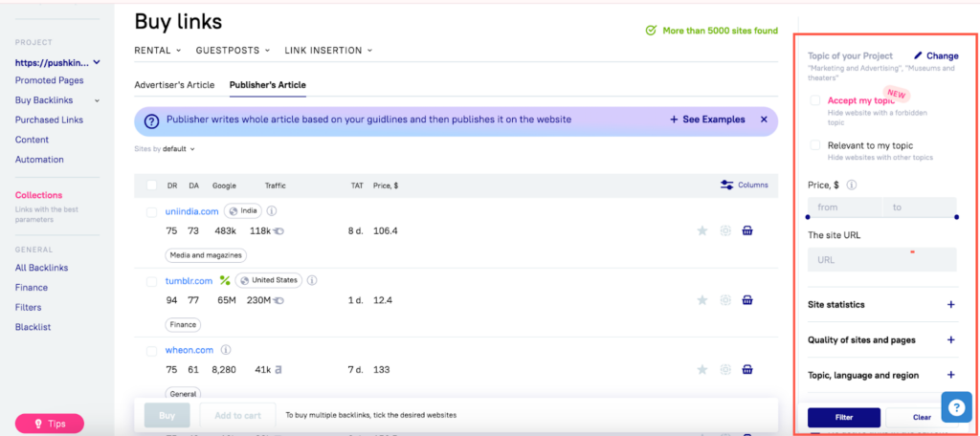Close the Publisher writes article banner

(x=764, y=120)
